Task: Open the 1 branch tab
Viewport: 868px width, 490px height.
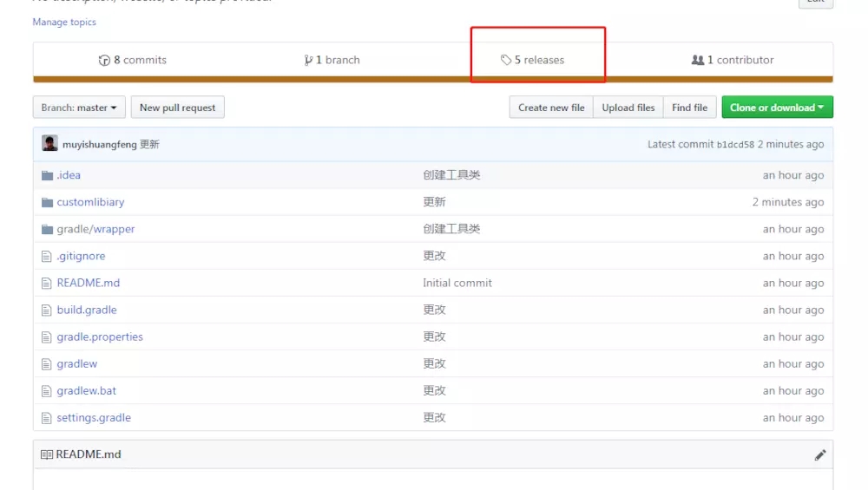Action: (x=332, y=60)
